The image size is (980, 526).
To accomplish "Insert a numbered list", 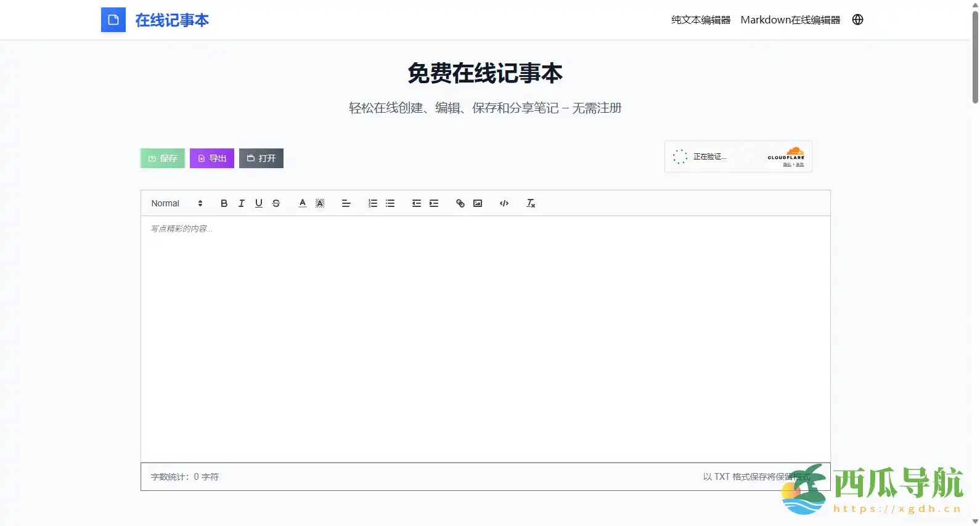I will coord(372,203).
